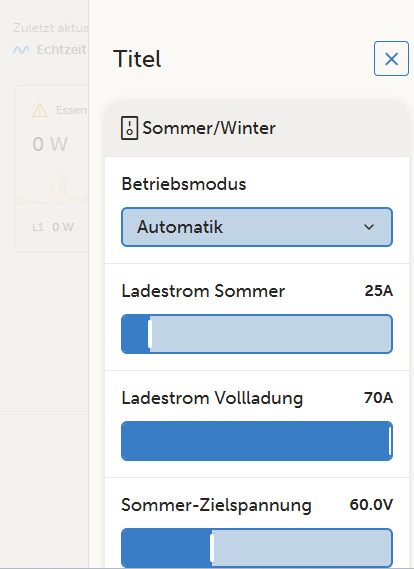Select the Ladestrom Vollladung slider handle
Screen dimensions: 414x569
pyautogui.click(x=390, y=441)
